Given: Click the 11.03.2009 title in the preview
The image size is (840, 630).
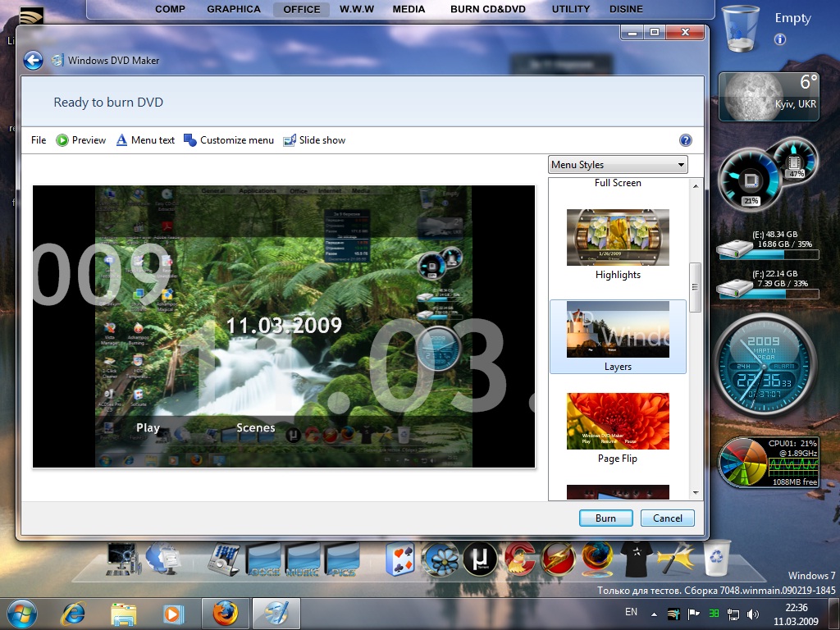Looking at the screenshot, I should (284, 325).
